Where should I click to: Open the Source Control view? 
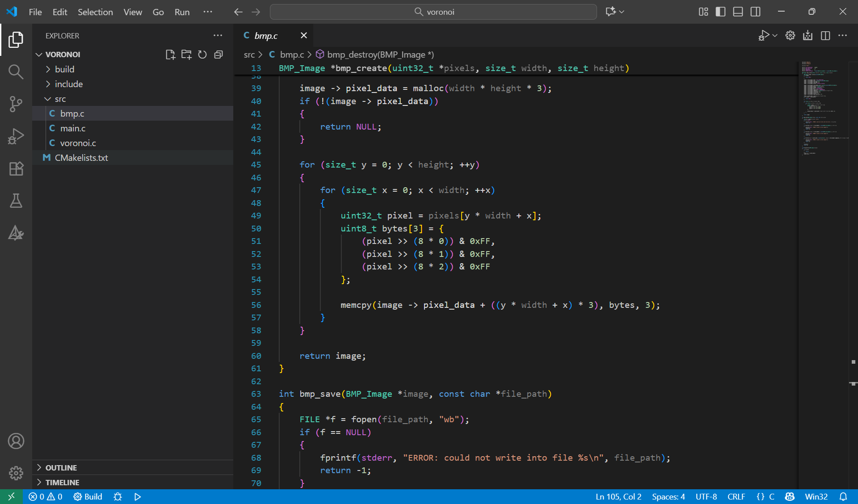(16, 104)
